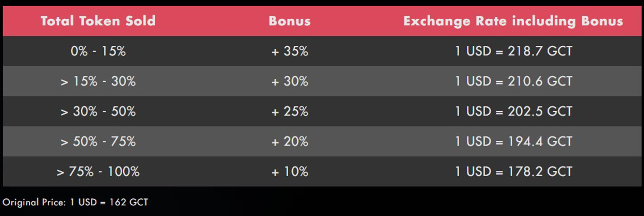Click the '1 USD = 194.4 GCT' rate

coord(513,141)
